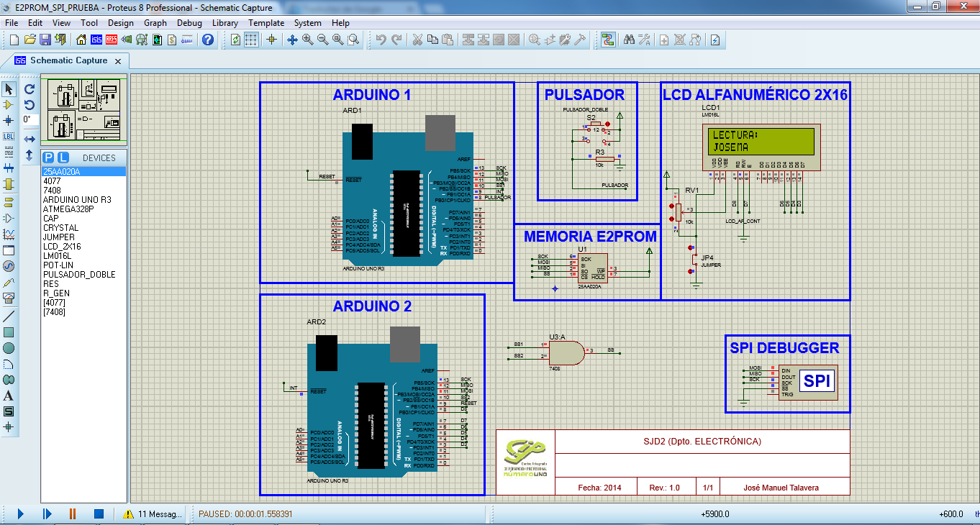This screenshot has width=980, height=525.
Task: Zoom out with magnifier minus
Action: 322,40
